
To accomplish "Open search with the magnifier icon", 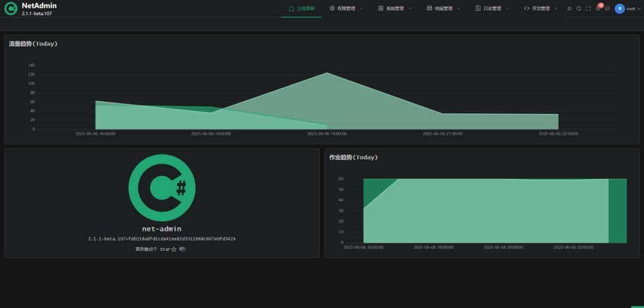I will pyautogui.click(x=578, y=9).
